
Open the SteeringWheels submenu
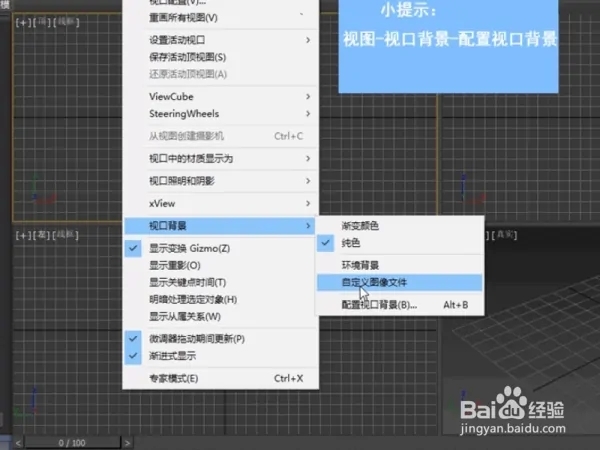(220, 114)
